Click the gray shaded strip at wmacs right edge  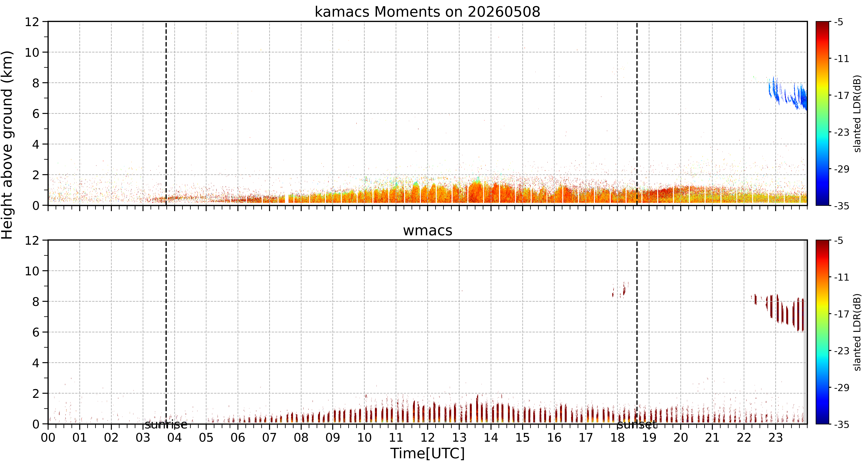[x=805, y=332]
